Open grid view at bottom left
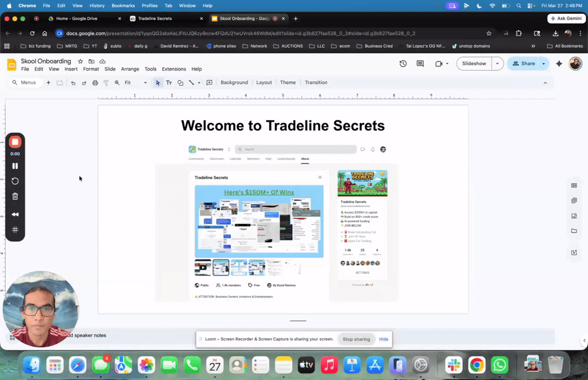The height and width of the screenshot is (380, 588). point(13,338)
